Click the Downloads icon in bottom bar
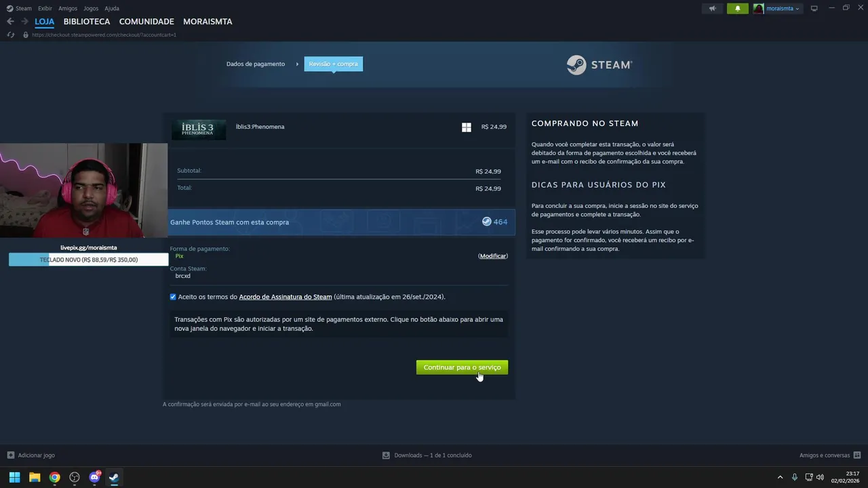The image size is (868, 488). click(386, 455)
